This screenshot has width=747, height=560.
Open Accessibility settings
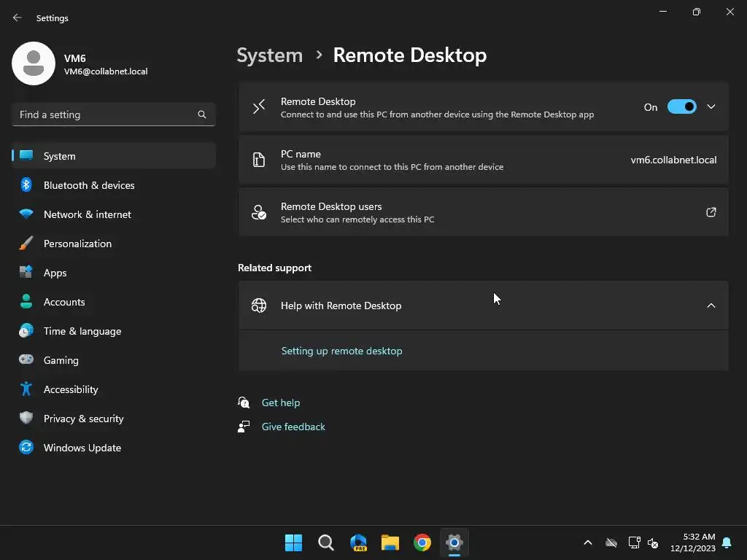(113, 389)
